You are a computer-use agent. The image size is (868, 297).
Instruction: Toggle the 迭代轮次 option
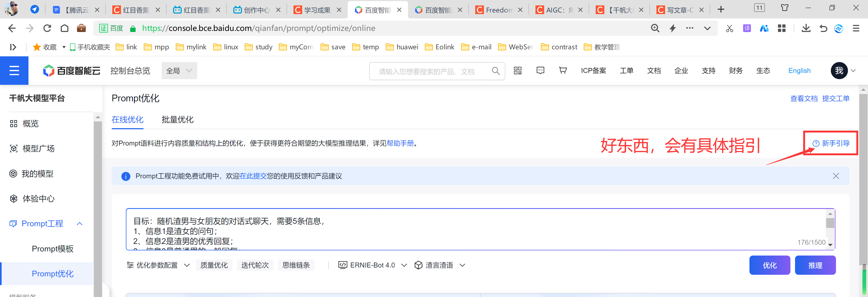pos(255,265)
